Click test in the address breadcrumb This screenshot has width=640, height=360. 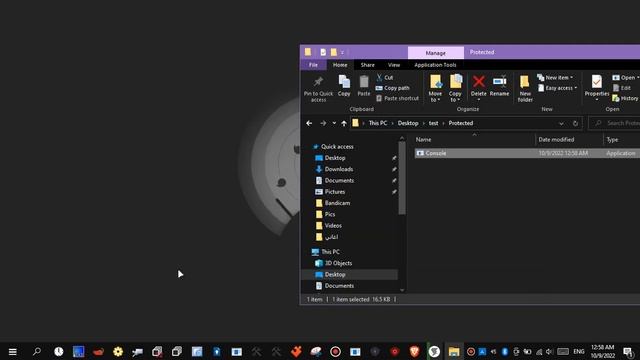tap(433, 123)
